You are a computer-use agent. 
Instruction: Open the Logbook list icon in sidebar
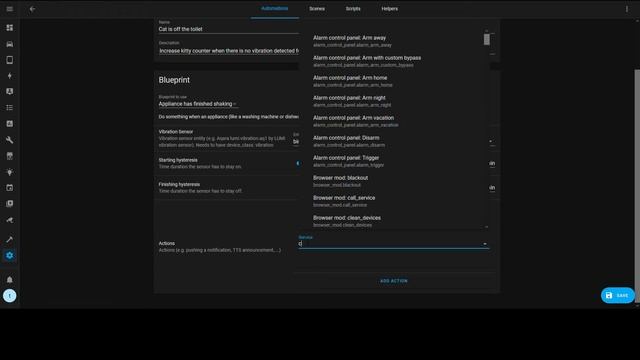click(9, 108)
